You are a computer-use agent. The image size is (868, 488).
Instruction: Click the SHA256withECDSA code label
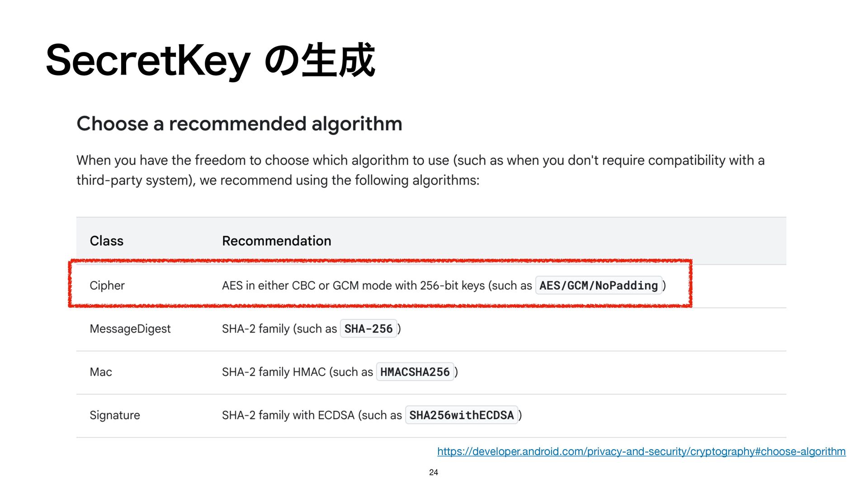(462, 415)
